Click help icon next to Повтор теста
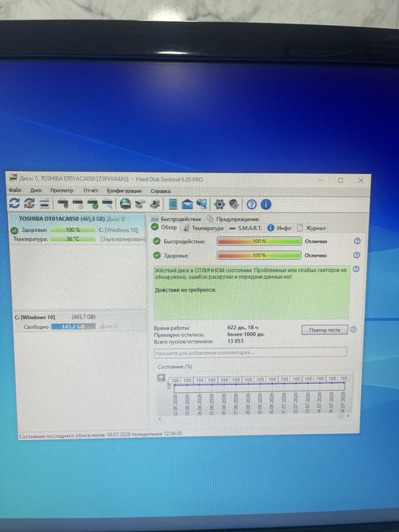Screen dimensions: 399x532 pos(353,329)
